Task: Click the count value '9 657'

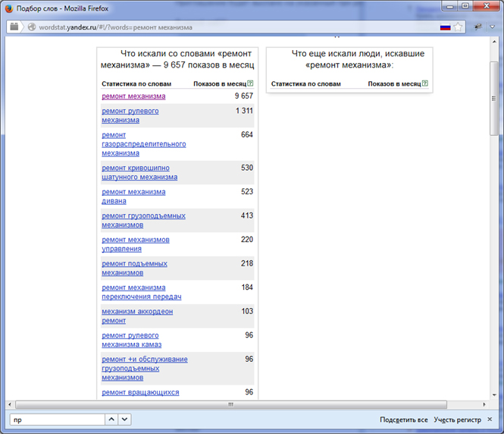Action: 244,96
